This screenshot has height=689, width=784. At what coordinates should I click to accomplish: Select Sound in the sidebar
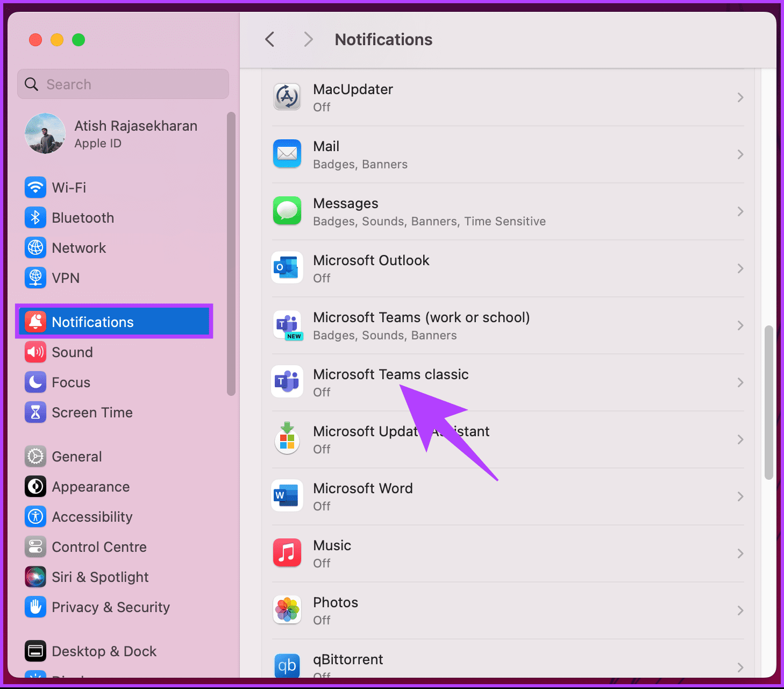click(72, 352)
